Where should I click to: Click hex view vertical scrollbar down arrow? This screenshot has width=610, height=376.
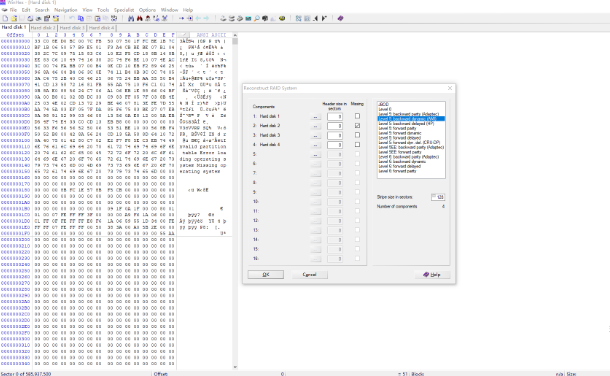[x=235, y=367]
